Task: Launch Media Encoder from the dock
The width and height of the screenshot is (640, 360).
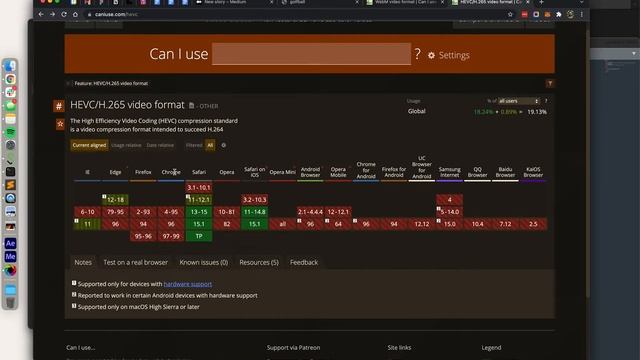Action: [x=11, y=257]
